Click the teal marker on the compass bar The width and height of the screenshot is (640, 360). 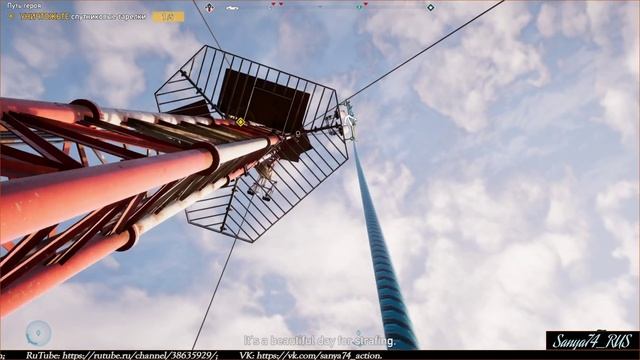(359, 7)
